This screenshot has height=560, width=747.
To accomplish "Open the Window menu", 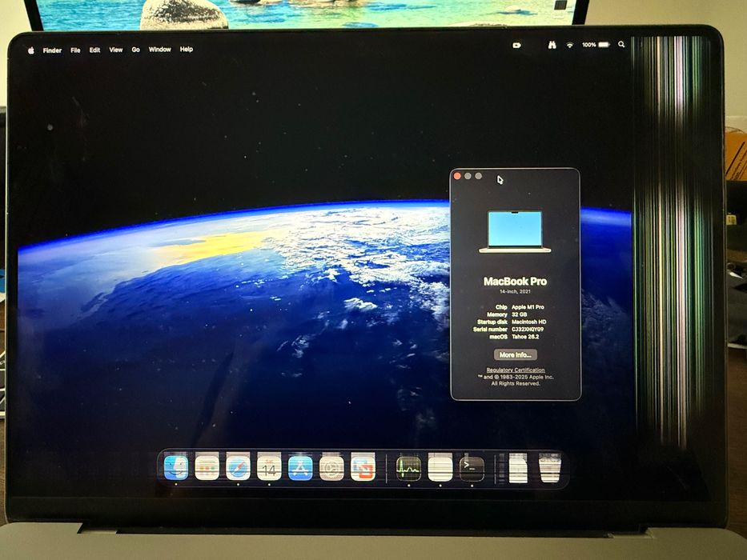I will click(x=159, y=49).
